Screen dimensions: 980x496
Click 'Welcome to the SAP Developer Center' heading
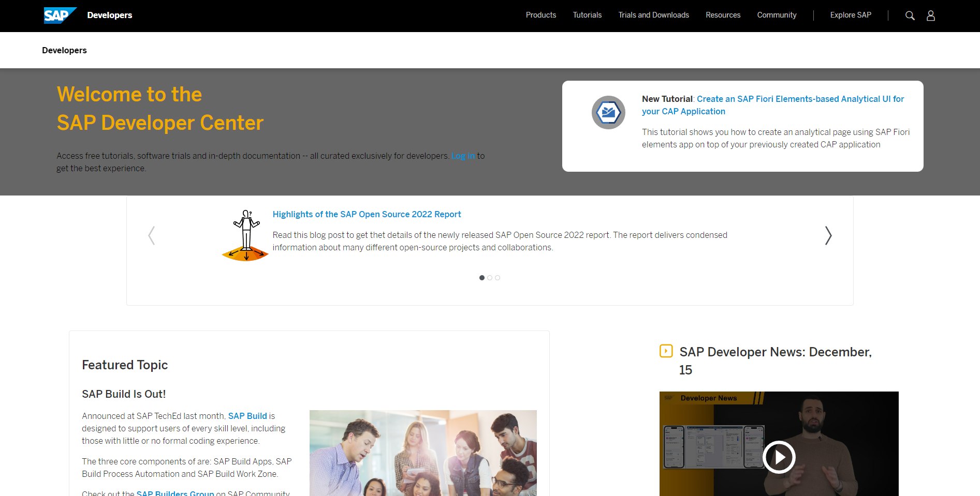(x=160, y=109)
